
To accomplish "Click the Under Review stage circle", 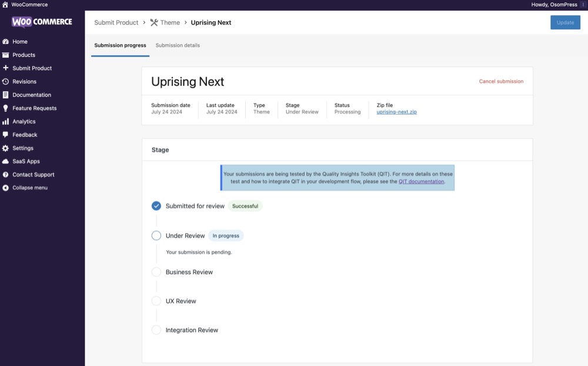I will point(156,235).
